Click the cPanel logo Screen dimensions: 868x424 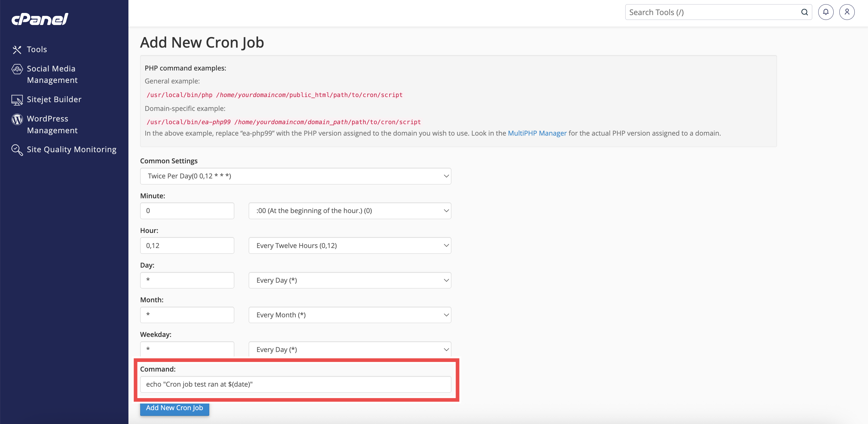click(40, 19)
